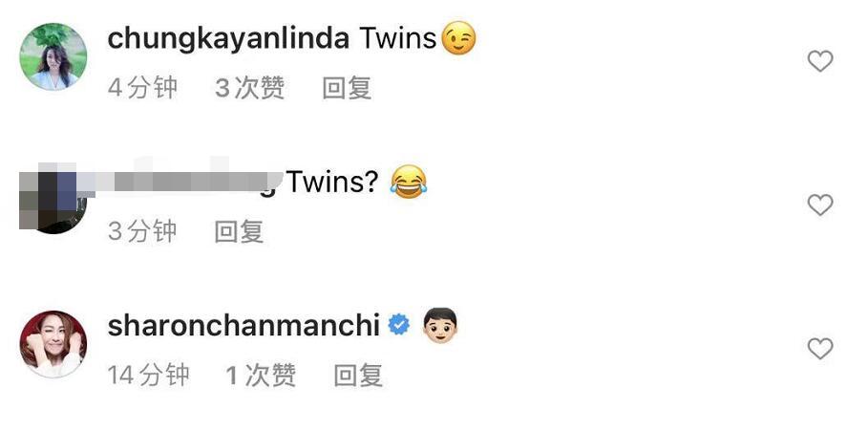Click the winking emoji after Twins
Image resolution: width=868 pixels, height=431 pixels.
pyautogui.click(x=459, y=37)
